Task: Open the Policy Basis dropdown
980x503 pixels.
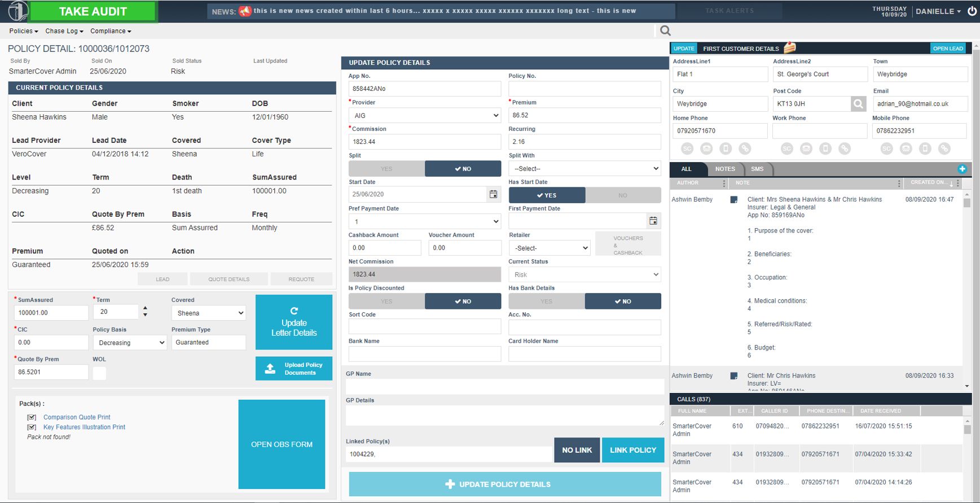Action: point(130,343)
